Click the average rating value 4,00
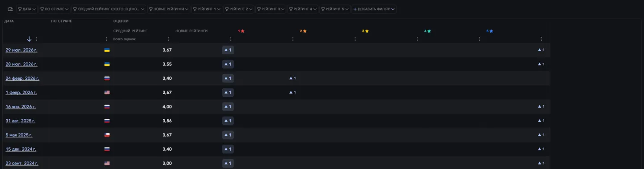The image size is (644, 169). (167, 107)
